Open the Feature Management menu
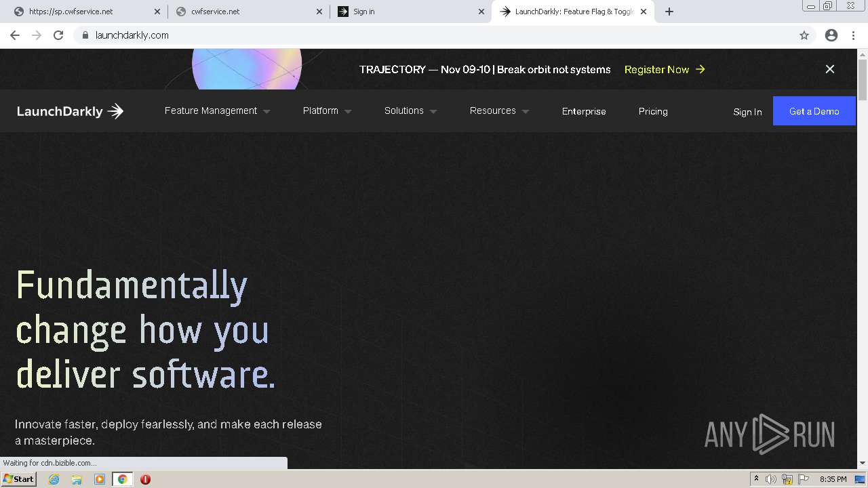Viewport: 868px width, 488px height. click(211, 110)
